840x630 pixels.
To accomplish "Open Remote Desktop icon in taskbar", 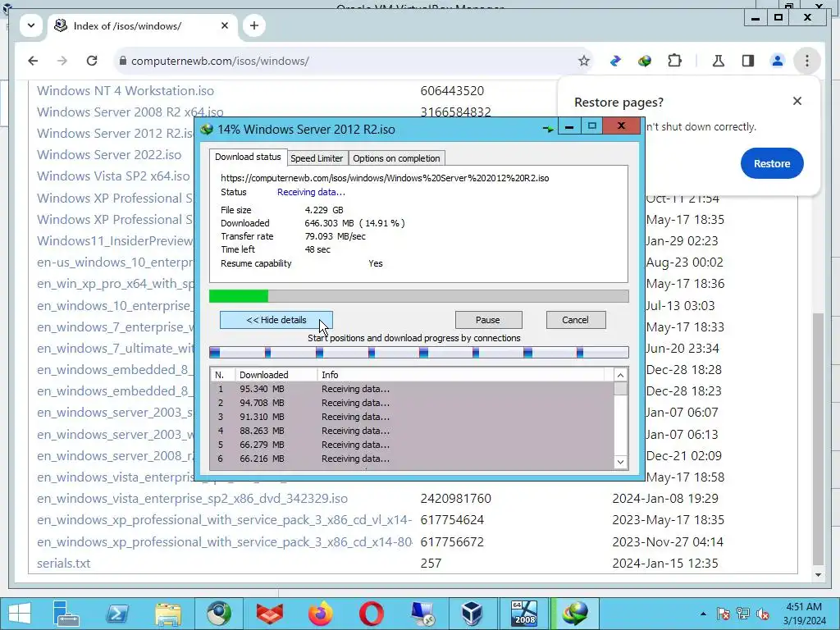I will (422, 614).
